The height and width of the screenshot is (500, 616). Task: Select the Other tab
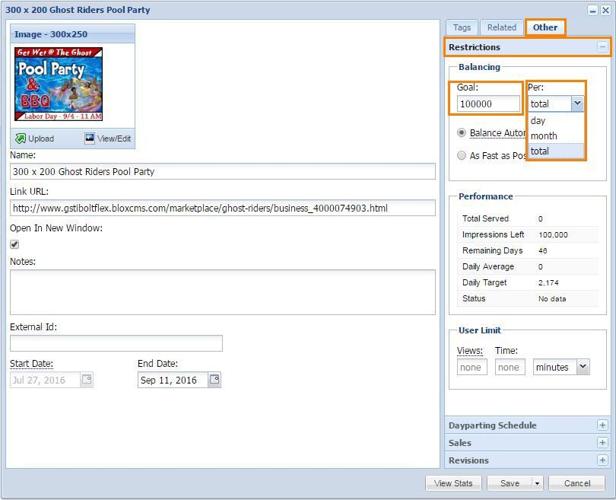[545, 27]
